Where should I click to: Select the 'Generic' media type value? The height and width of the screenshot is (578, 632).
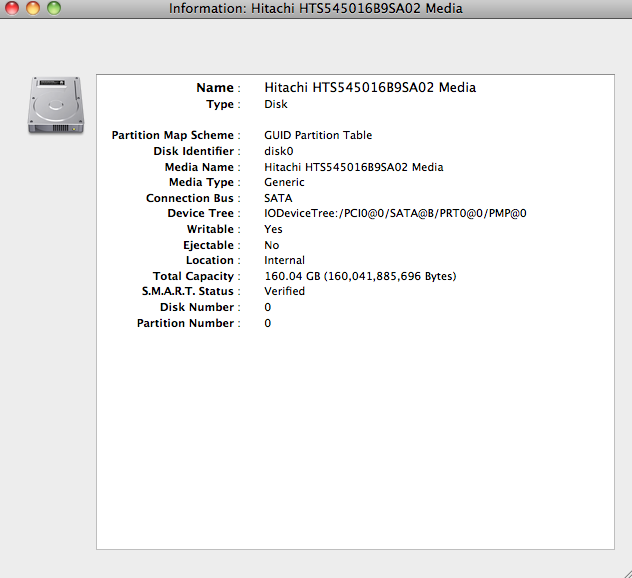pyautogui.click(x=284, y=182)
